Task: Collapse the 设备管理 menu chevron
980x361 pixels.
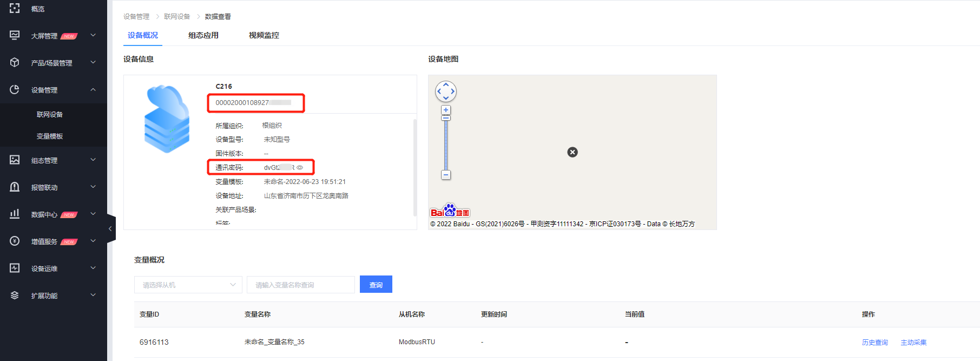Action: 93,89
